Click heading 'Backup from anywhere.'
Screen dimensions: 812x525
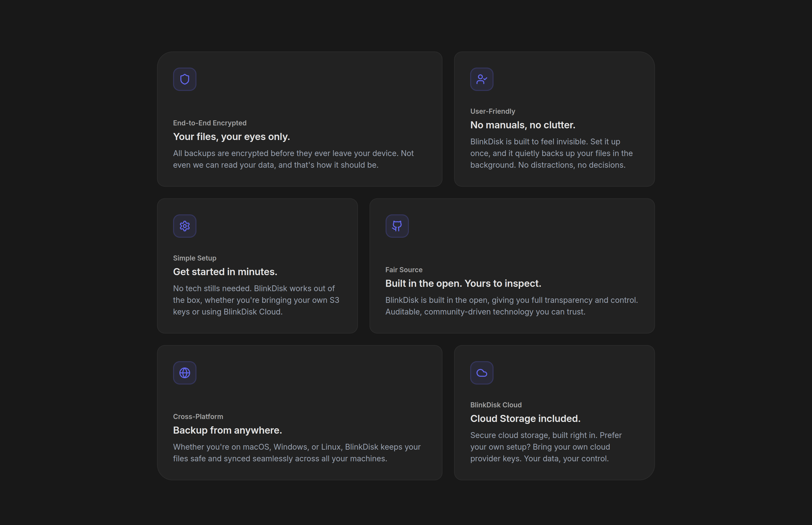(227, 430)
